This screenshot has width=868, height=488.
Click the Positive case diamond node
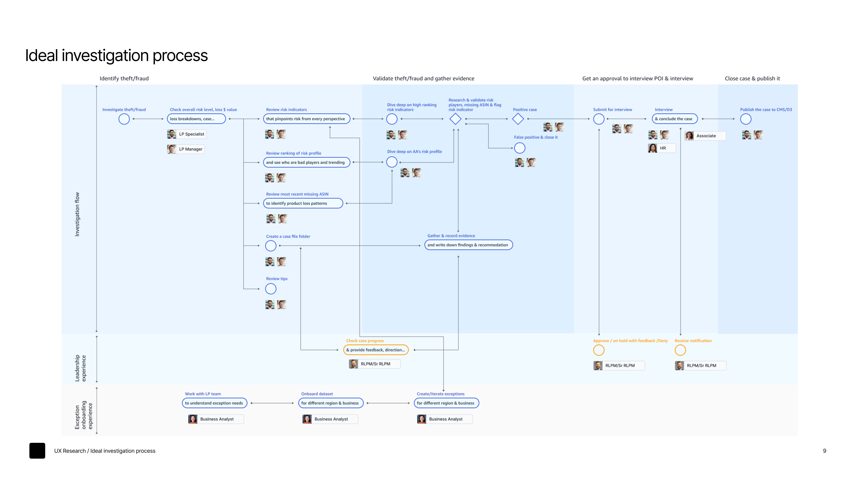click(x=518, y=119)
